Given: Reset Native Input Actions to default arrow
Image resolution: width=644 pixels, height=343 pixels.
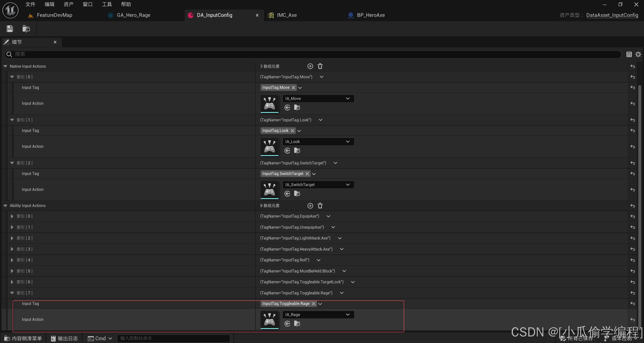Looking at the screenshot, I should pyautogui.click(x=633, y=66).
